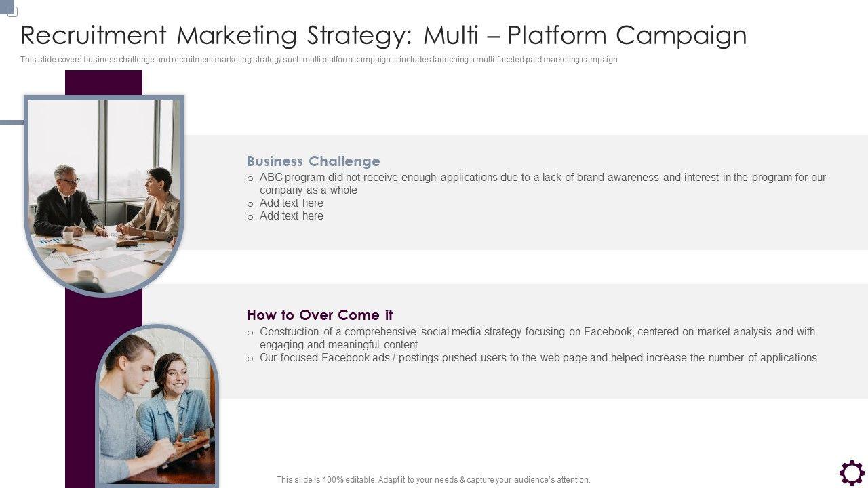This screenshot has width=868, height=488.
Task: Click the second 'Add text here' placeholder
Action: click(292, 216)
